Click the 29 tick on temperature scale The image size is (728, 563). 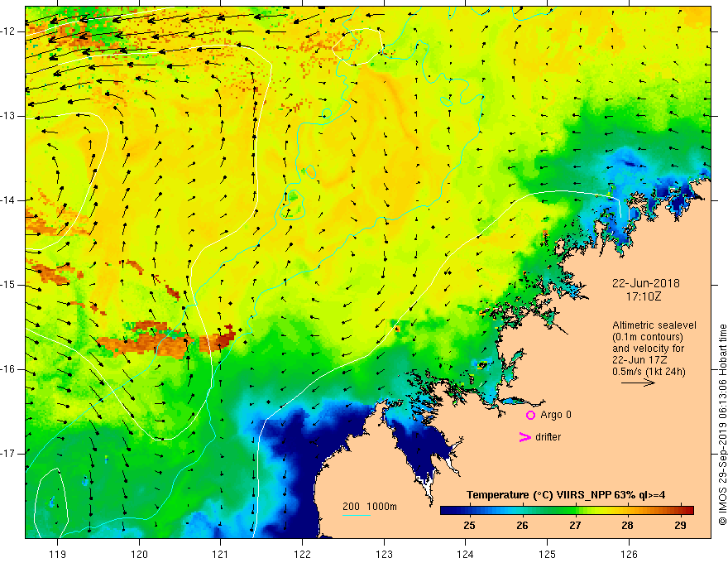tap(681, 526)
